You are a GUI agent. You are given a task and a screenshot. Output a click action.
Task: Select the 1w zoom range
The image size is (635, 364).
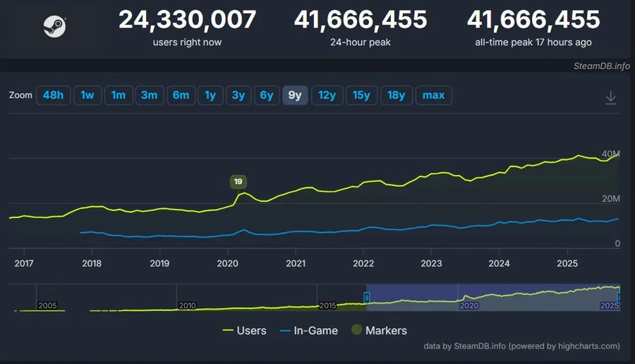[87, 95]
